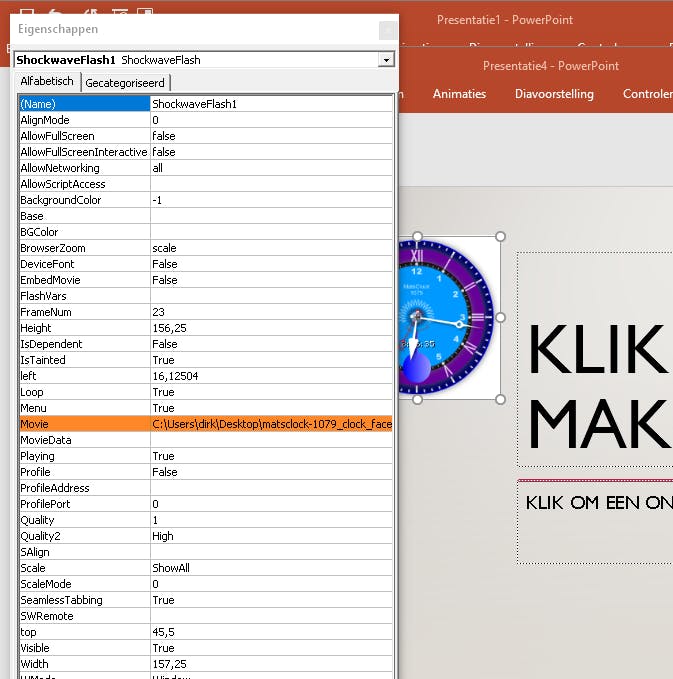Select the highlighted Movie property label
The image size is (673, 679).
tap(85, 424)
